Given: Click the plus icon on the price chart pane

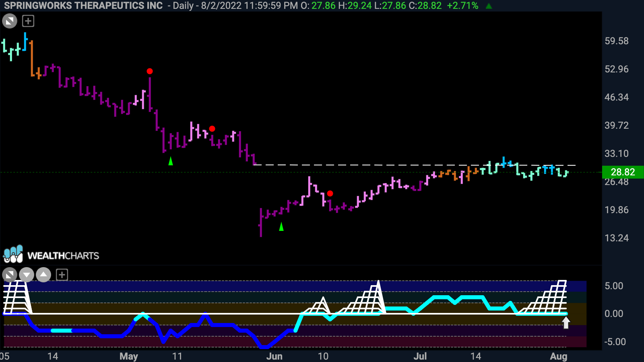Looking at the screenshot, I should click(28, 21).
